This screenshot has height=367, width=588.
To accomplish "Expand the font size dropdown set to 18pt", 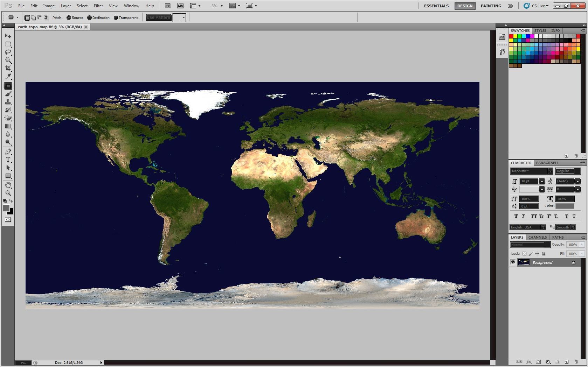I will (x=542, y=181).
